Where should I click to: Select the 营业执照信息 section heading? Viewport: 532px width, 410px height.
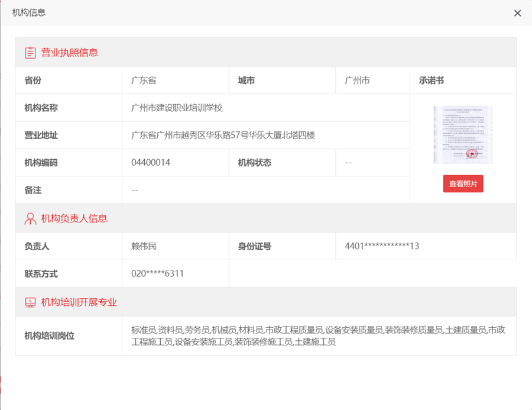70,53
